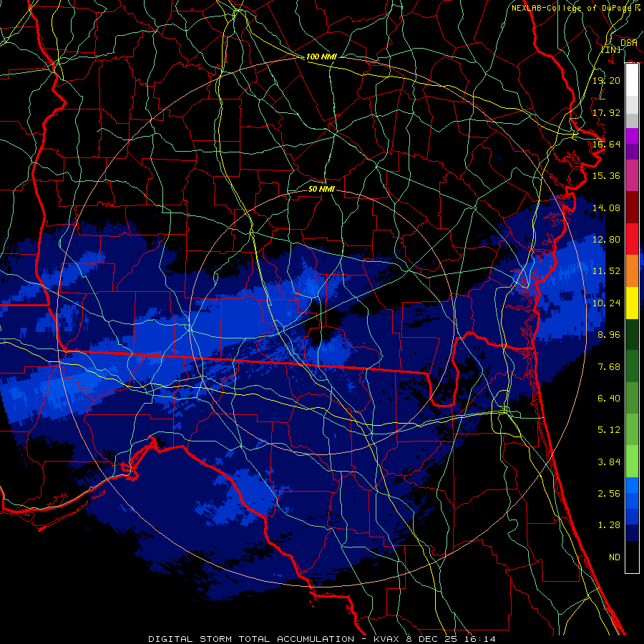Select the 3.84 legend value
Screen dimensions: 644x644
[609, 462]
